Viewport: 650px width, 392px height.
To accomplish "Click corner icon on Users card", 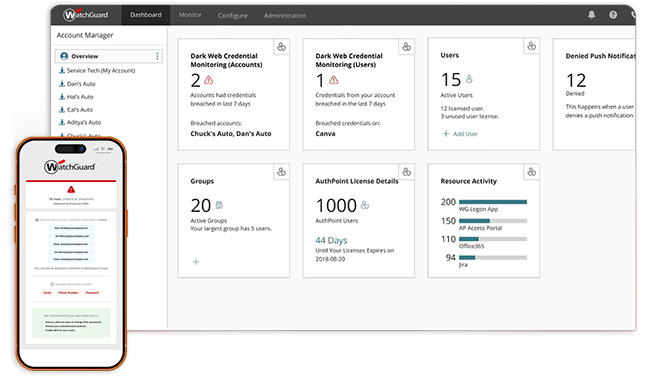I will [532, 46].
